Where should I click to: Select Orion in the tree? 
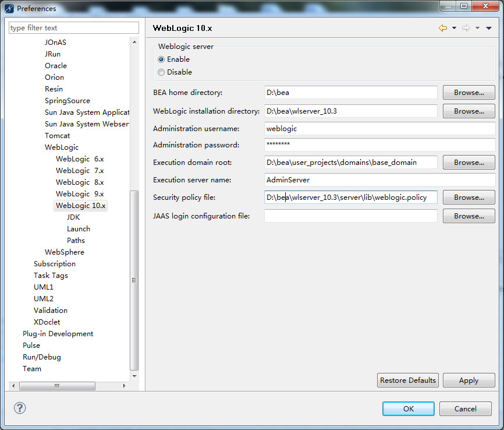click(x=54, y=77)
